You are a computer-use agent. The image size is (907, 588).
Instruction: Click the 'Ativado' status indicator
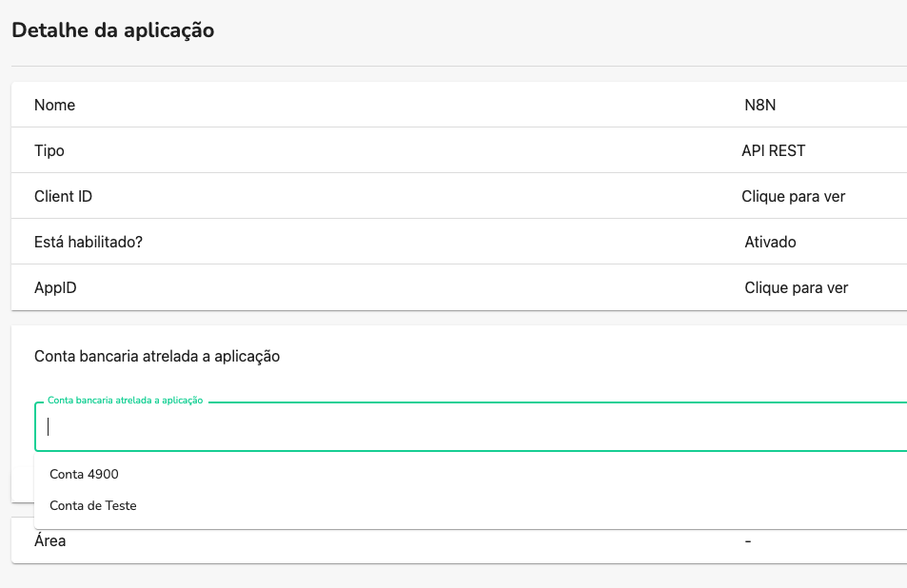point(771,242)
